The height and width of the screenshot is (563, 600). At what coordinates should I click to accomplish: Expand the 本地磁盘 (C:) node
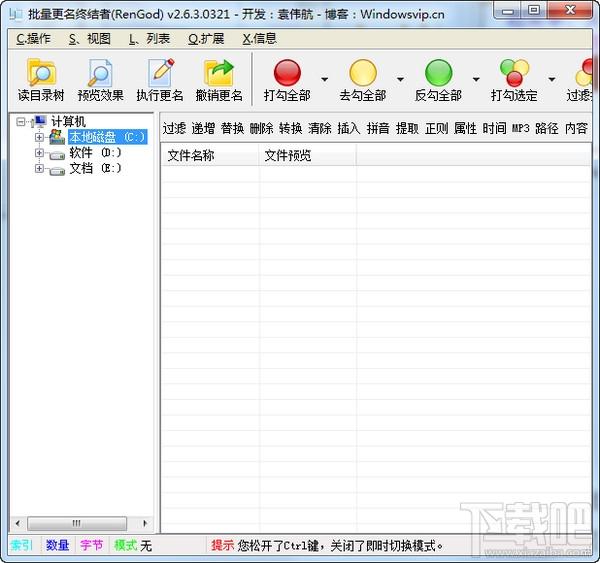39,137
